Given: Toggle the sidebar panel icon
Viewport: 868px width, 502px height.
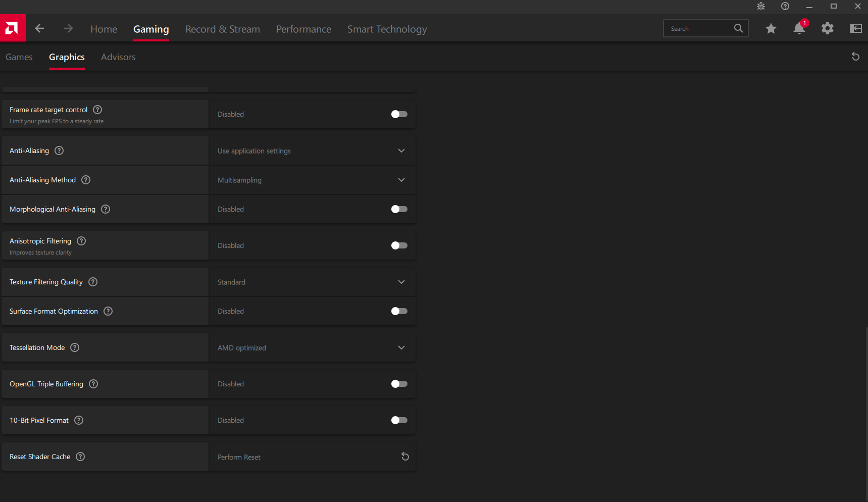Looking at the screenshot, I should tap(855, 29).
